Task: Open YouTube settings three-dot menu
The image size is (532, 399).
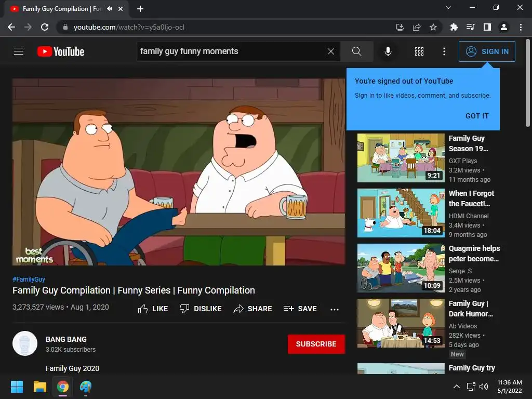Action: 444,51
